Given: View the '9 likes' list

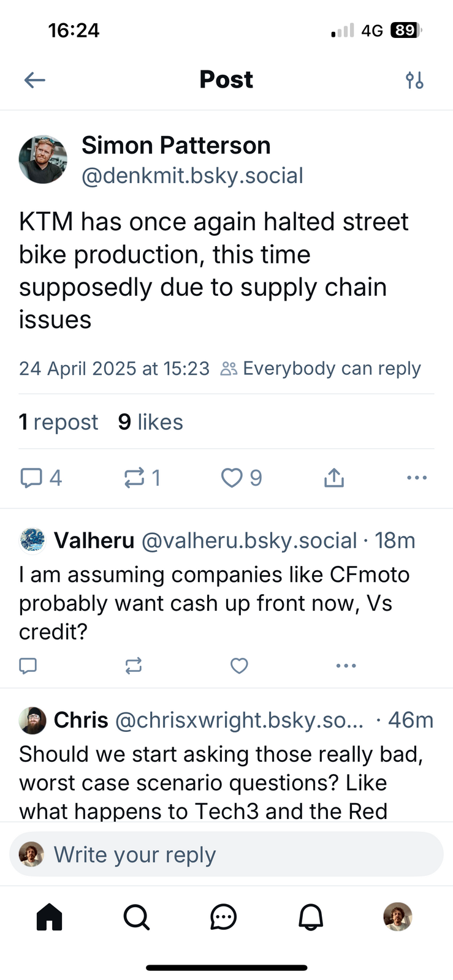Looking at the screenshot, I should (x=150, y=422).
